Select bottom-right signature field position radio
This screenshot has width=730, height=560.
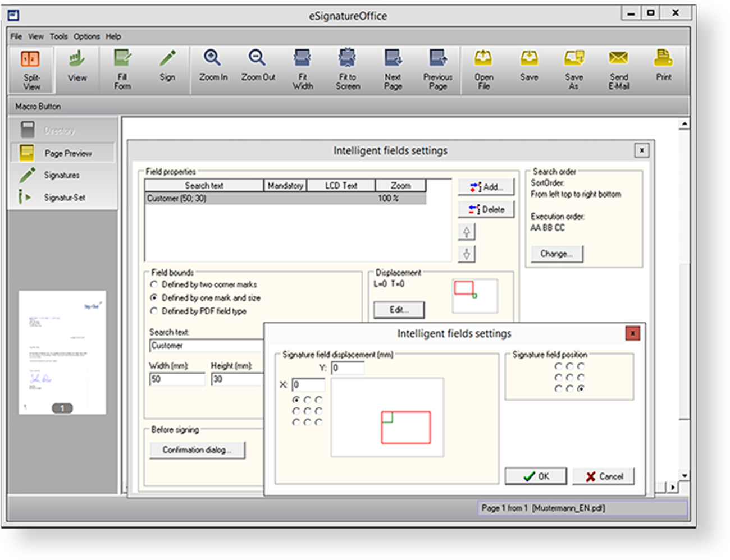point(581,388)
